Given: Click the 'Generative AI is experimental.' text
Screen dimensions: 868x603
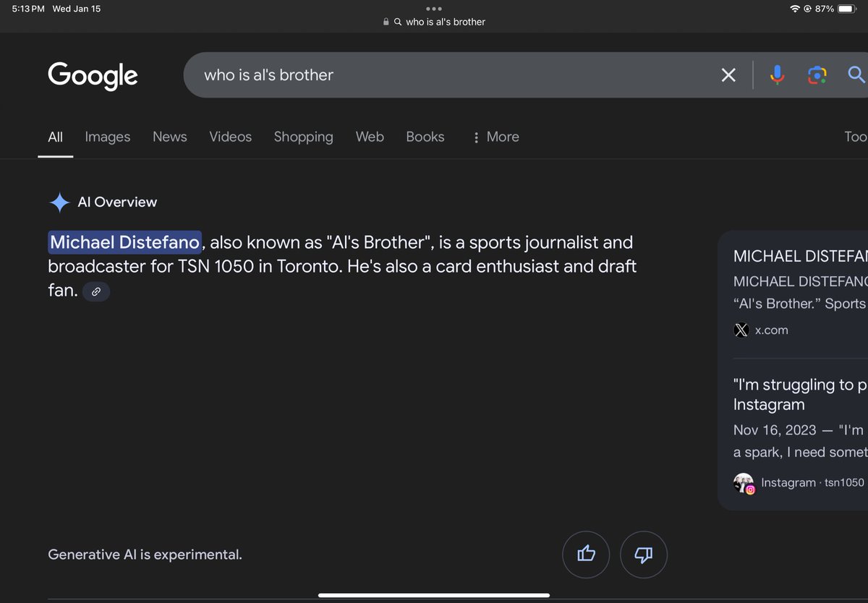Looking at the screenshot, I should point(145,555).
